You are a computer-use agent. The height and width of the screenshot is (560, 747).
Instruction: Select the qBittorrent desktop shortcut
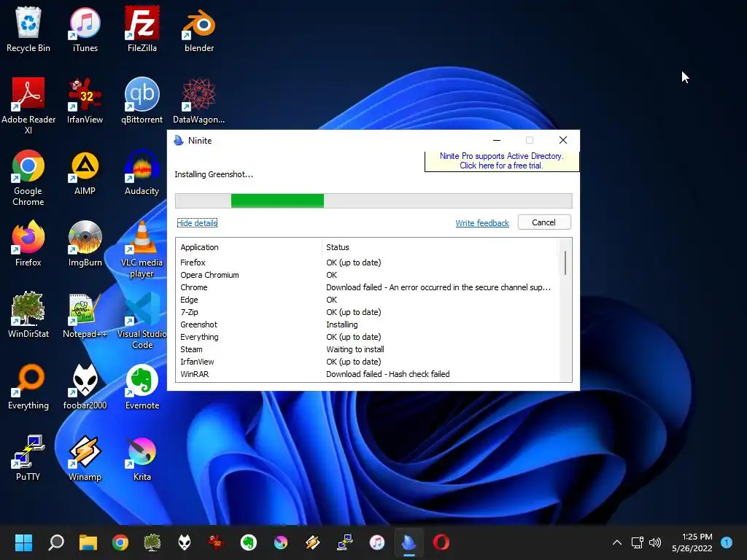(142, 101)
